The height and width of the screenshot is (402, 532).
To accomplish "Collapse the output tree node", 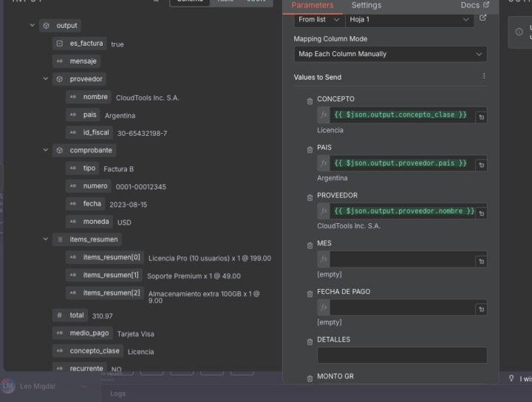I will (33, 25).
